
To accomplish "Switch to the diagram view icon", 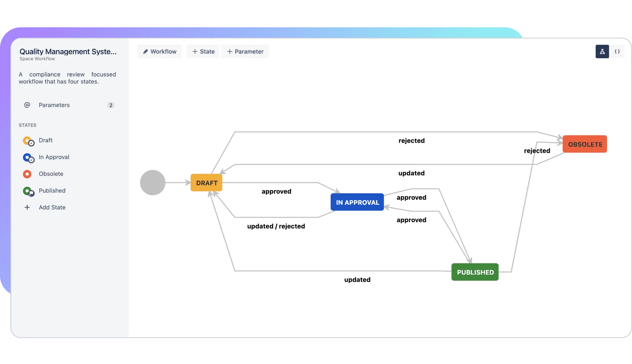I will (602, 51).
